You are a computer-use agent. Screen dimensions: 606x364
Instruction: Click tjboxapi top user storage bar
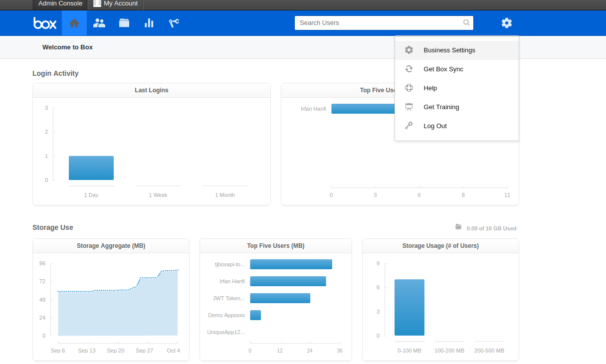tap(291, 264)
